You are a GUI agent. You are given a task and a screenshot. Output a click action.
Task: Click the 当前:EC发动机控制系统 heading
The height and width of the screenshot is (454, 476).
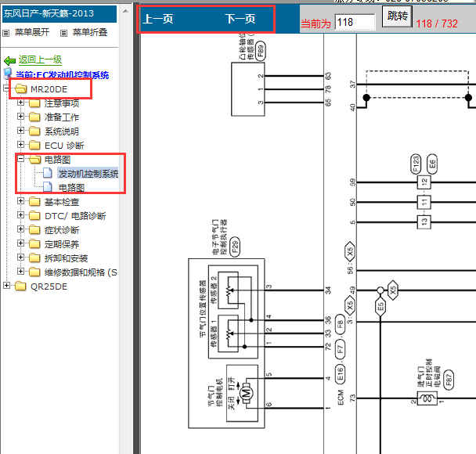pyautogui.click(x=62, y=75)
